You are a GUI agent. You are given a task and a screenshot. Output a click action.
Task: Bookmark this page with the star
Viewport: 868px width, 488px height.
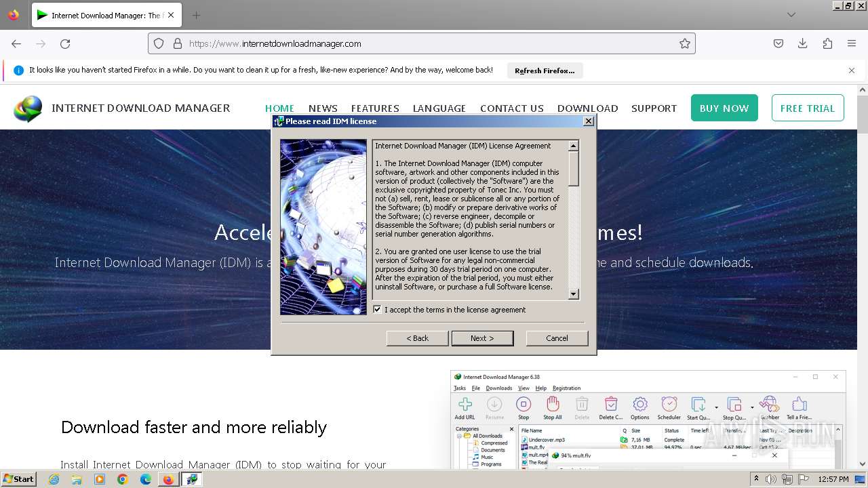tap(685, 43)
